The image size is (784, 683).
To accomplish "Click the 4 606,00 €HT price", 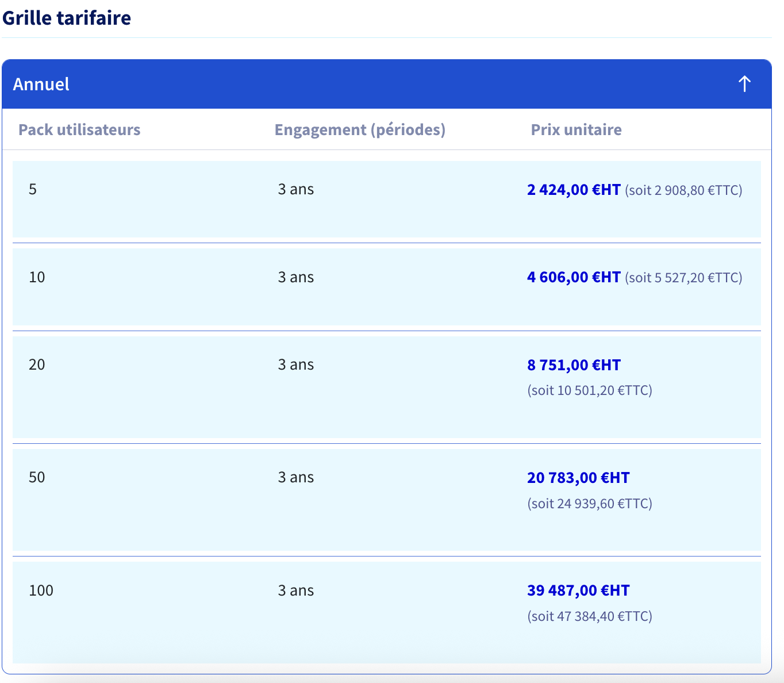I will (574, 277).
